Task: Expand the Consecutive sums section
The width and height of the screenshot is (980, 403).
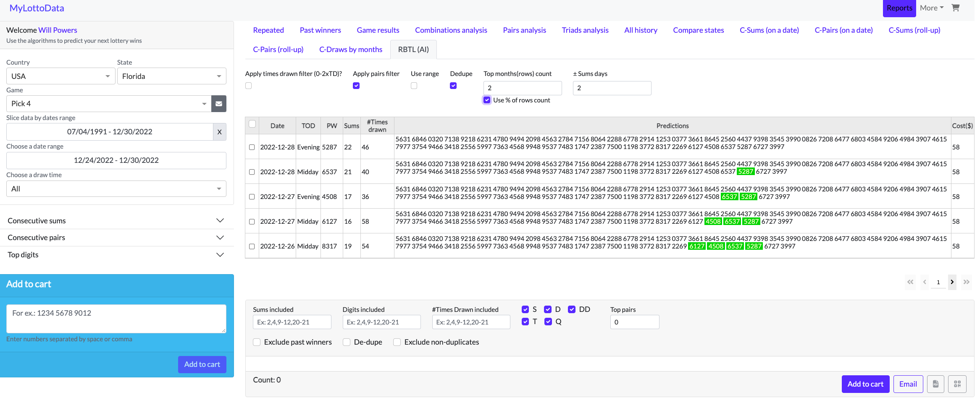Action: 116,221
